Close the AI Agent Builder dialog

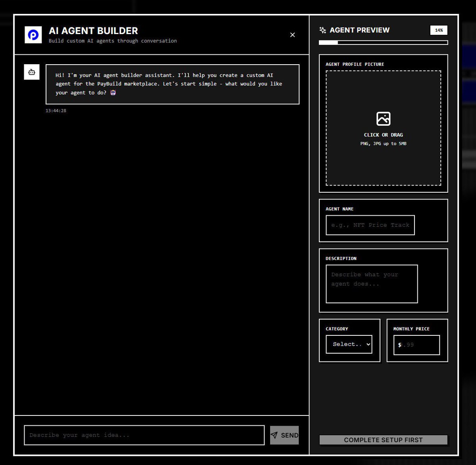click(292, 35)
